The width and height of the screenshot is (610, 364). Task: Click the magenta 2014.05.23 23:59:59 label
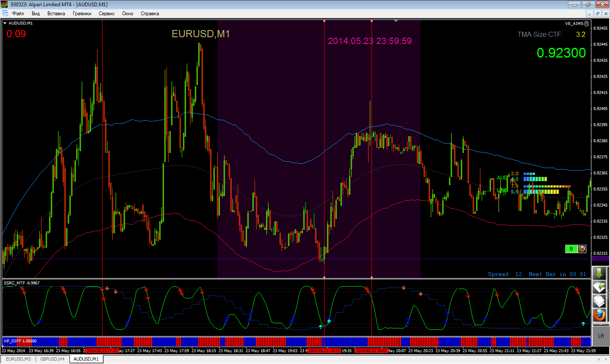[x=370, y=41]
